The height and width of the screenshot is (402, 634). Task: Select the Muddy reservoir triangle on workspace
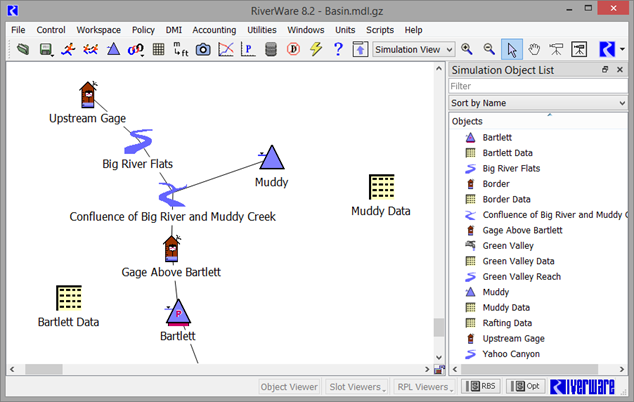(272, 157)
